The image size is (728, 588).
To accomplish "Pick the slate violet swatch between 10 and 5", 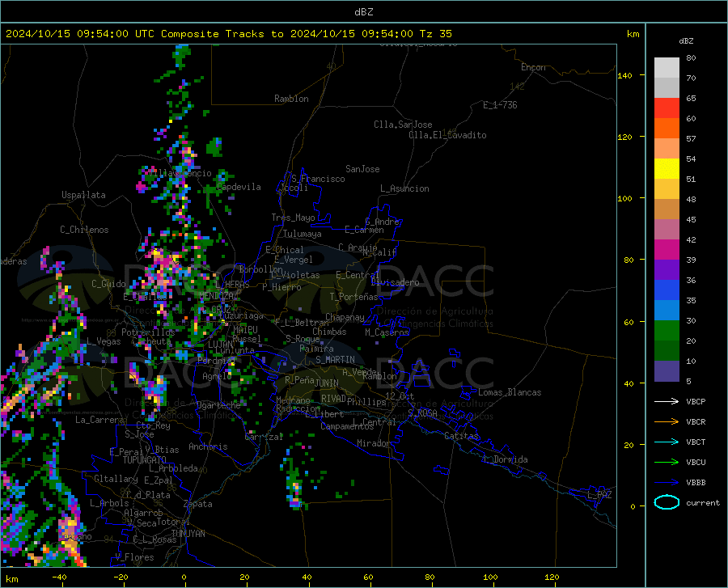I will [x=667, y=371].
